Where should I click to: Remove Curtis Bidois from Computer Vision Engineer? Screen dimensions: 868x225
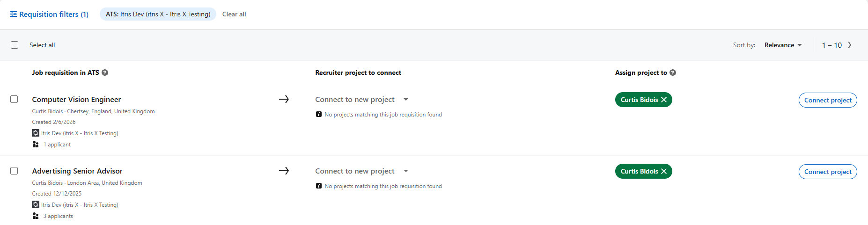(664, 100)
